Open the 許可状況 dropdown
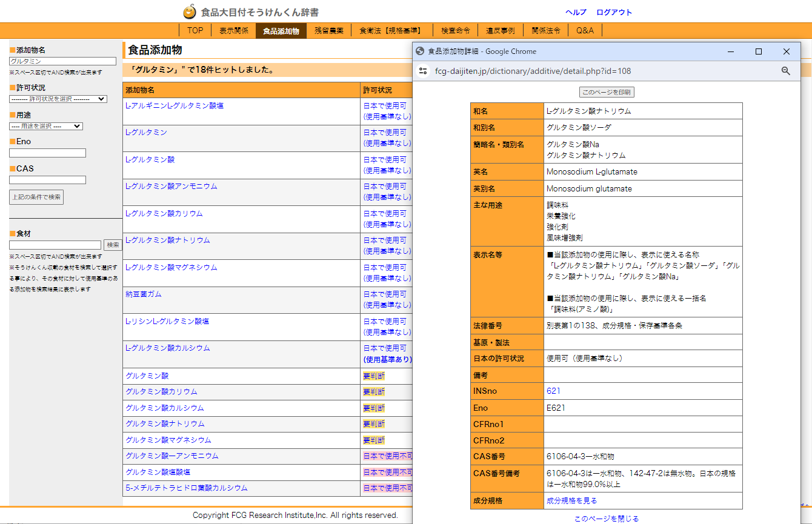This screenshot has height=524, width=812. (x=58, y=99)
